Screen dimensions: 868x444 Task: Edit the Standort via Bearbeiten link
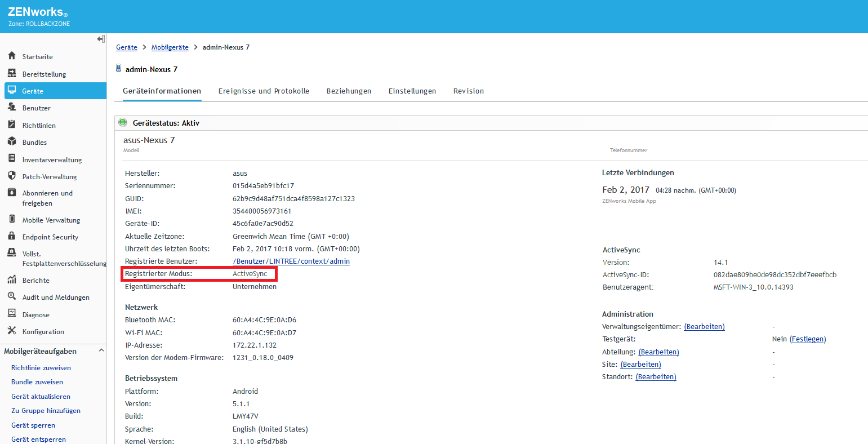(656, 376)
